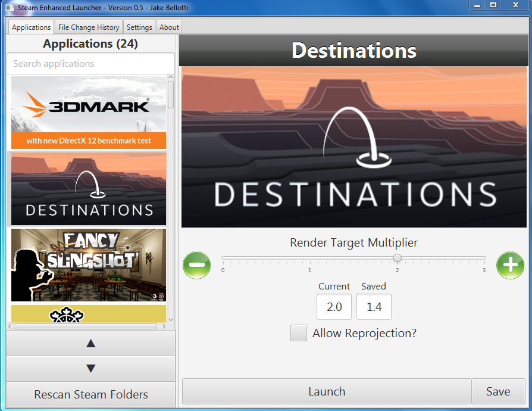This screenshot has height=411, width=532.
Task: Click the horizontal scrollbar thumb under the list
Action: (85, 326)
